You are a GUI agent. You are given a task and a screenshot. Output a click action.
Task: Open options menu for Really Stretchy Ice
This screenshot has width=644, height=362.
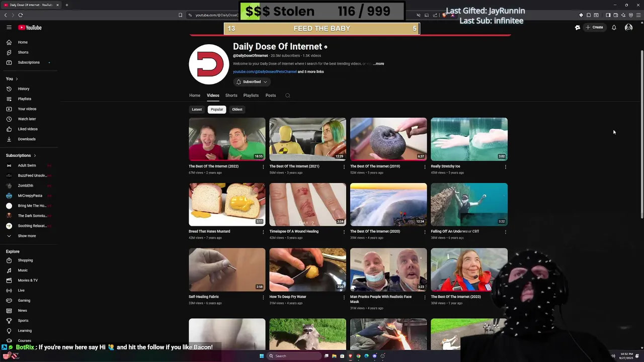point(505,166)
